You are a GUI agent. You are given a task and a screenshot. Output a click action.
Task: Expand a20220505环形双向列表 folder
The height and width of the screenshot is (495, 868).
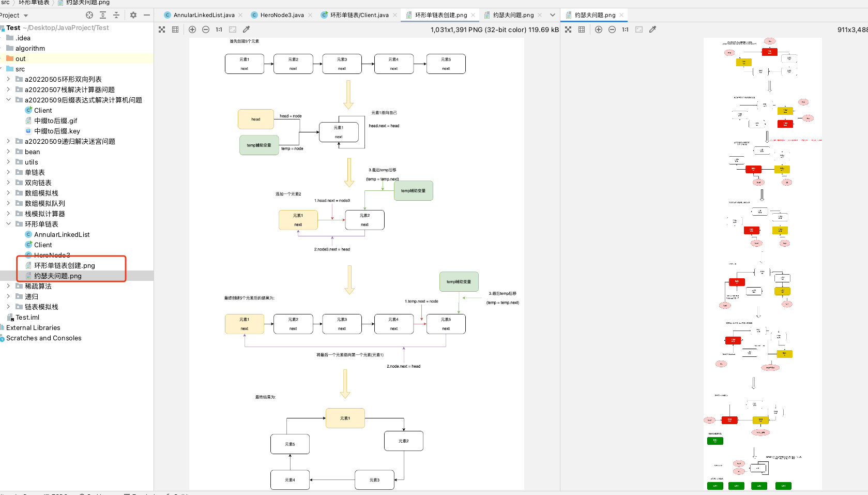(8, 79)
